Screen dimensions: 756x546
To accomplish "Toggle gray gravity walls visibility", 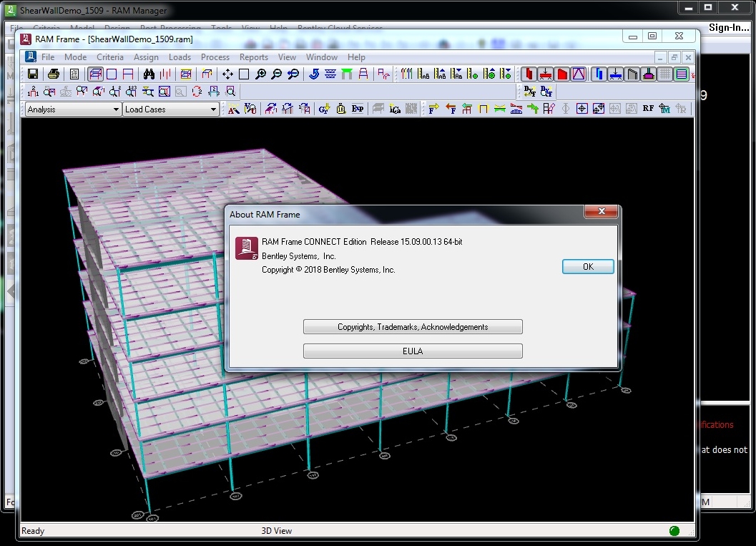I will point(632,74).
